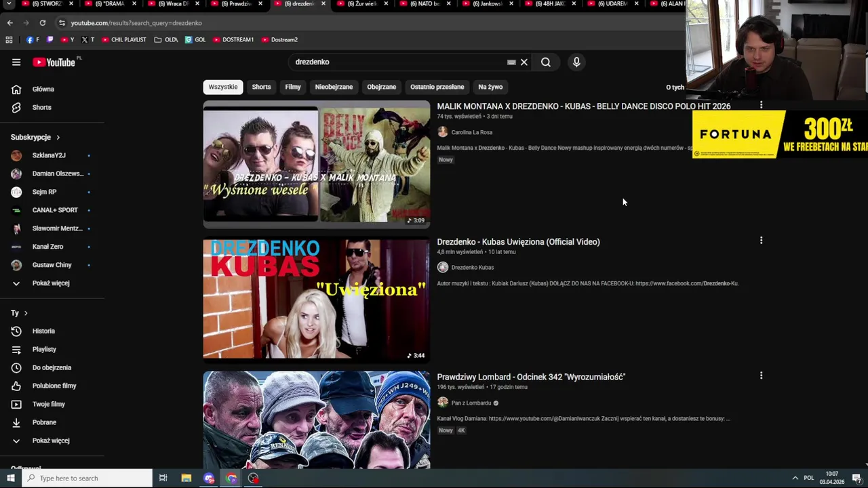Image resolution: width=868 pixels, height=488 pixels.
Task: Open Carolina La Rosa channel link
Action: 472,132
